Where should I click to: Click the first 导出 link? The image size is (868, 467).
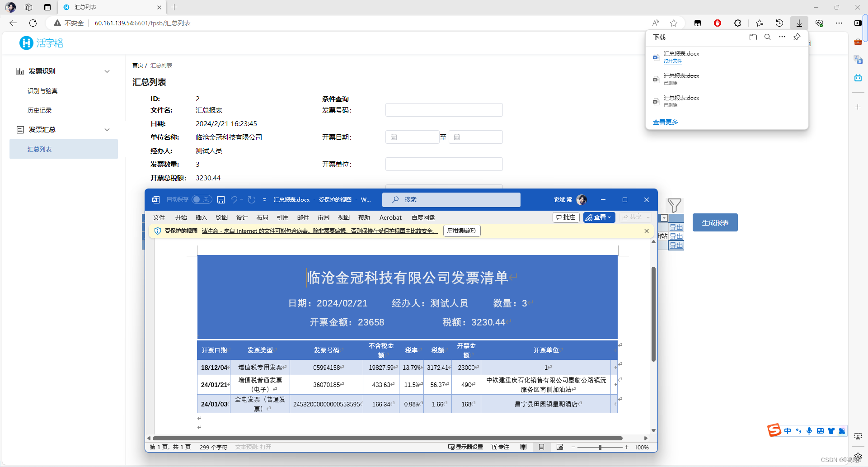click(676, 227)
